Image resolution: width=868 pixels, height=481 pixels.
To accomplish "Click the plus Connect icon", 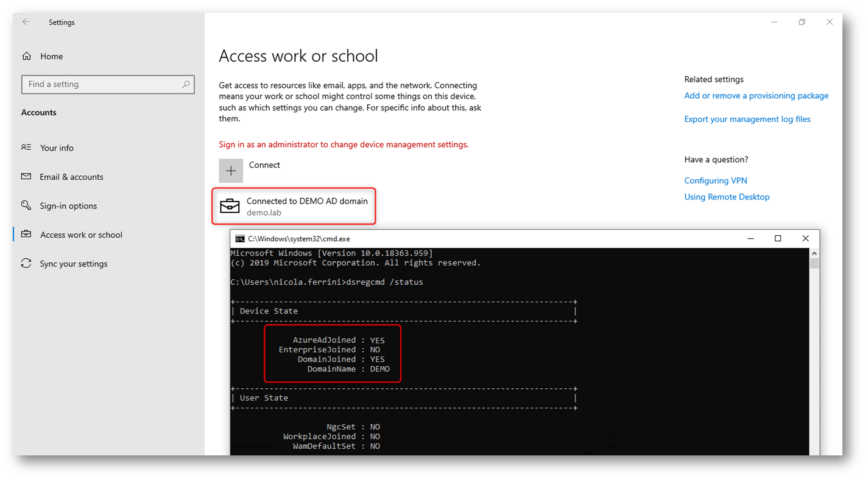I will click(231, 171).
